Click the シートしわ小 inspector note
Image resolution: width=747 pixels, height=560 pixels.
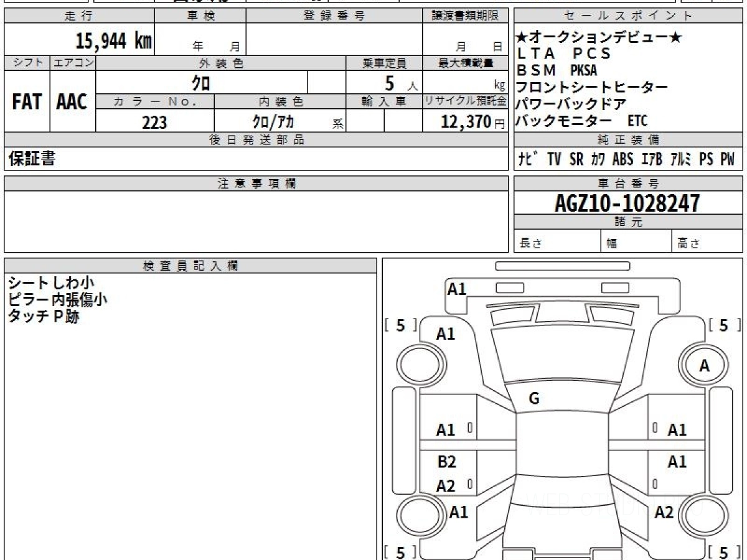pyautogui.click(x=51, y=283)
